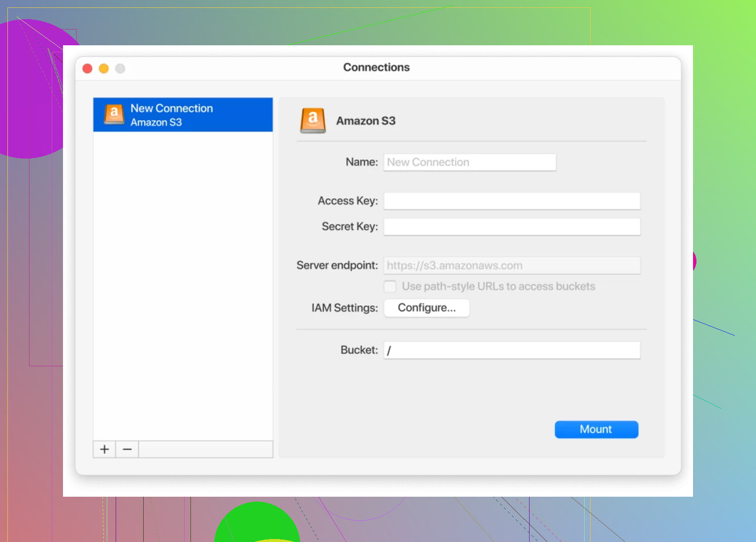Image resolution: width=756 pixels, height=542 pixels.
Task: Click the Amazon S3 header title
Action: [366, 121]
